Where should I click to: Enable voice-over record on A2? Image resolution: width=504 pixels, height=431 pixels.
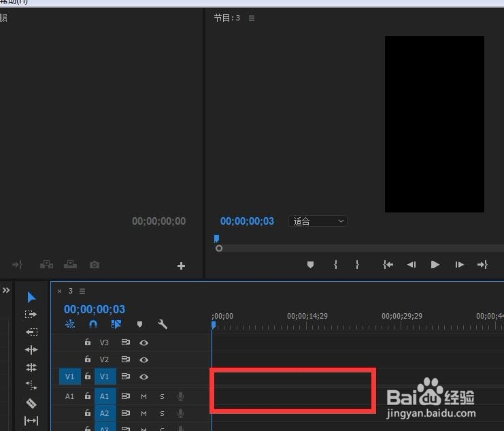click(x=181, y=413)
